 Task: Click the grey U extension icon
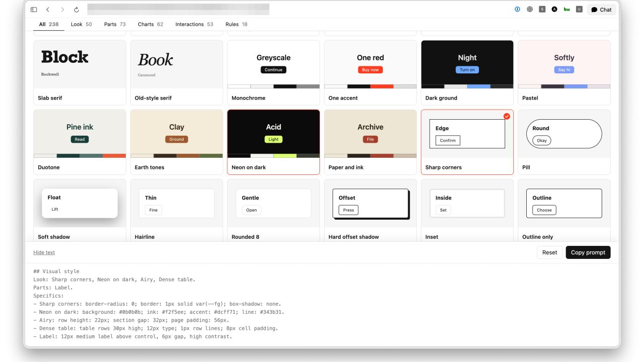pos(579,9)
